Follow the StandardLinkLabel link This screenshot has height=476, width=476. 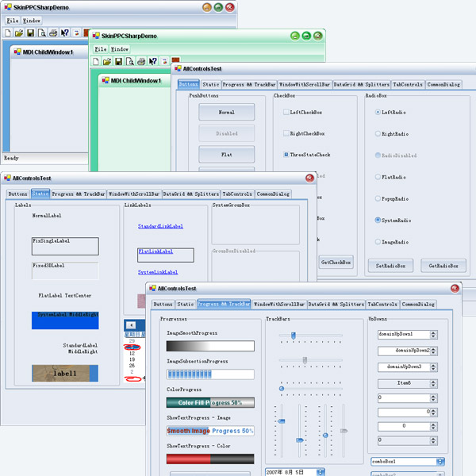tap(160, 226)
